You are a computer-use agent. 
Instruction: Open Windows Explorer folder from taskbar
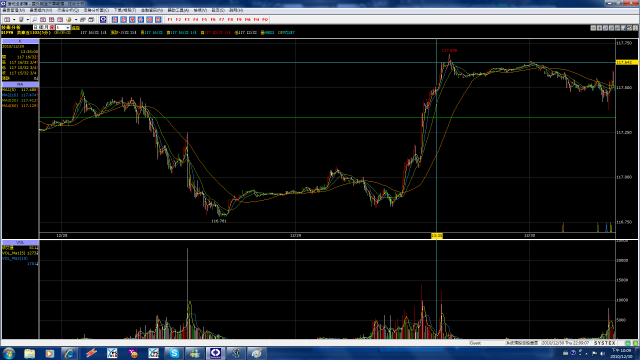pos(29,353)
